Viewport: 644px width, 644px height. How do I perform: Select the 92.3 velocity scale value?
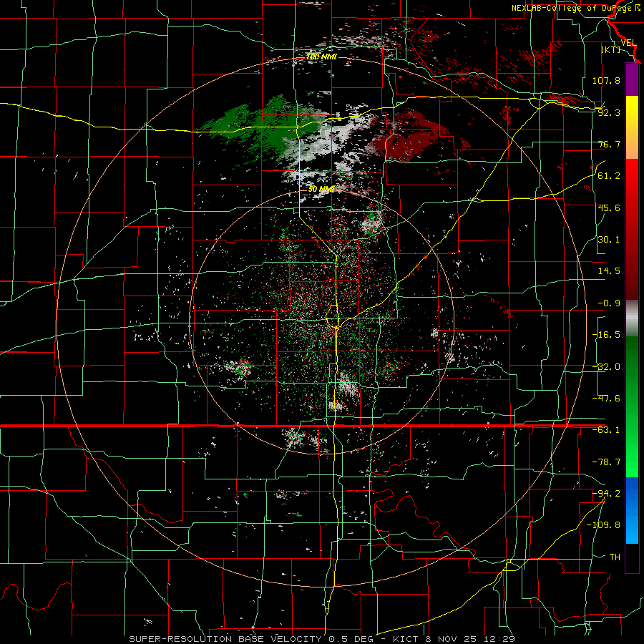[x=609, y=112]
